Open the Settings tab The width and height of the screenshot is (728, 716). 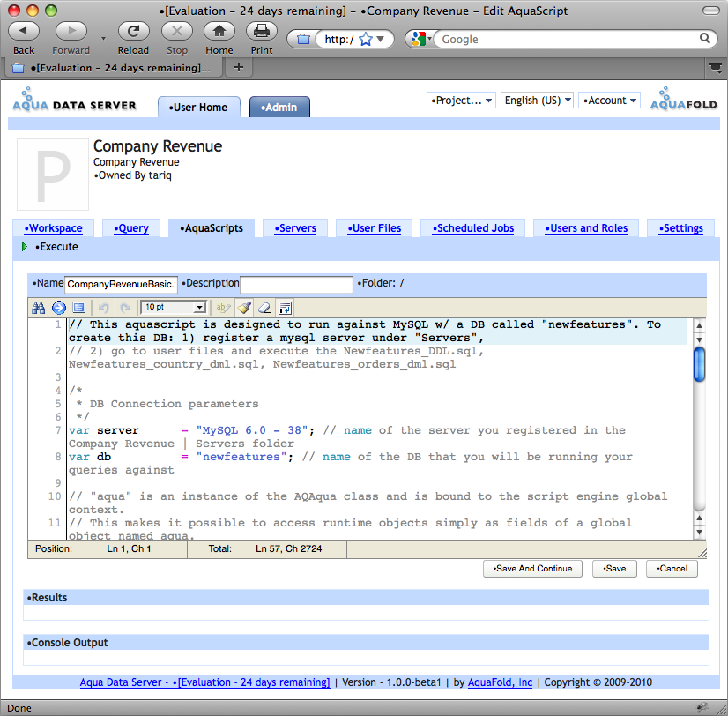[680, 228]
